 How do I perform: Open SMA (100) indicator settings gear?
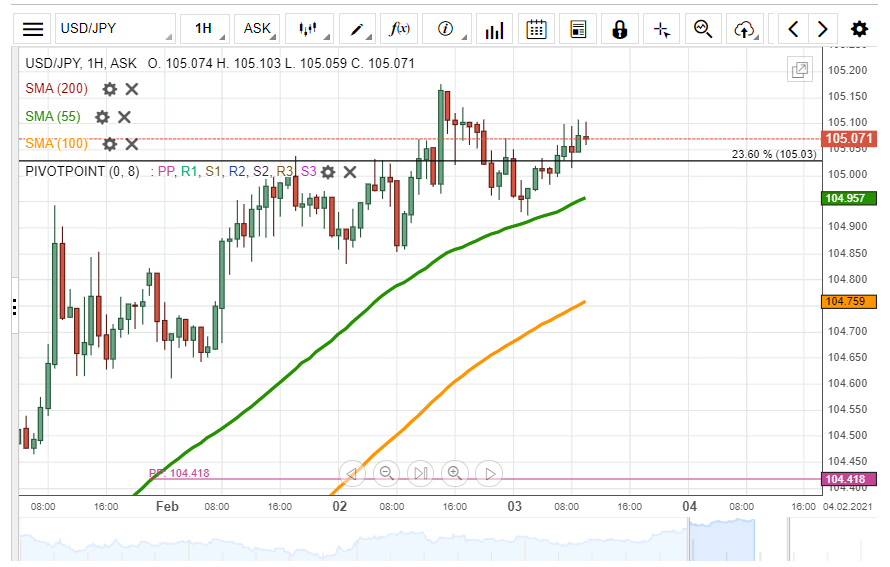tap(110, 144)
